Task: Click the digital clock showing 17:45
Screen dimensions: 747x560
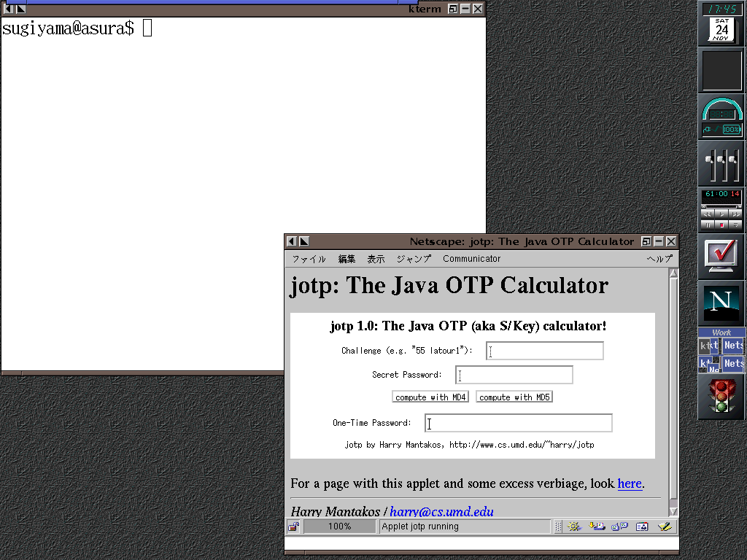Action: coord(721,9)
